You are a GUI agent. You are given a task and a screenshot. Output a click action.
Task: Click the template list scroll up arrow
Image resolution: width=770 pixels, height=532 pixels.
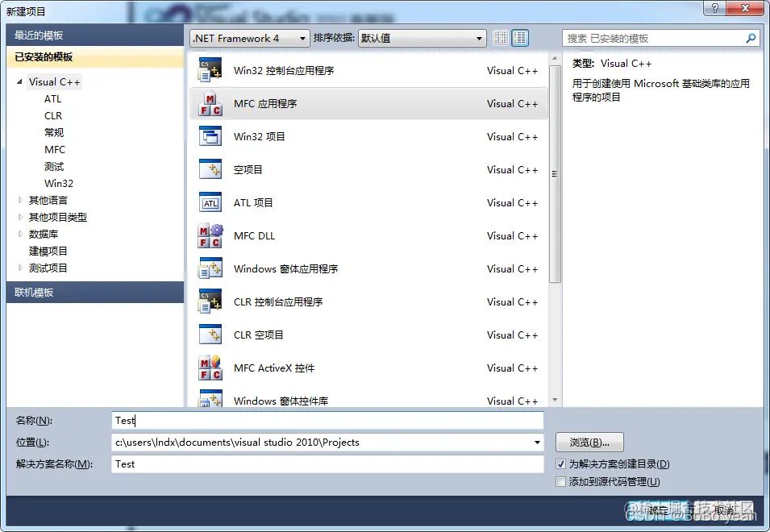coord(555,58)
